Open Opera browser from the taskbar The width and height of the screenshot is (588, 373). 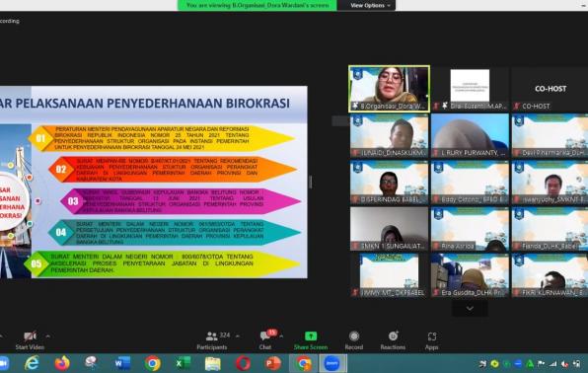pyautogui.click(x=243, y=363)
